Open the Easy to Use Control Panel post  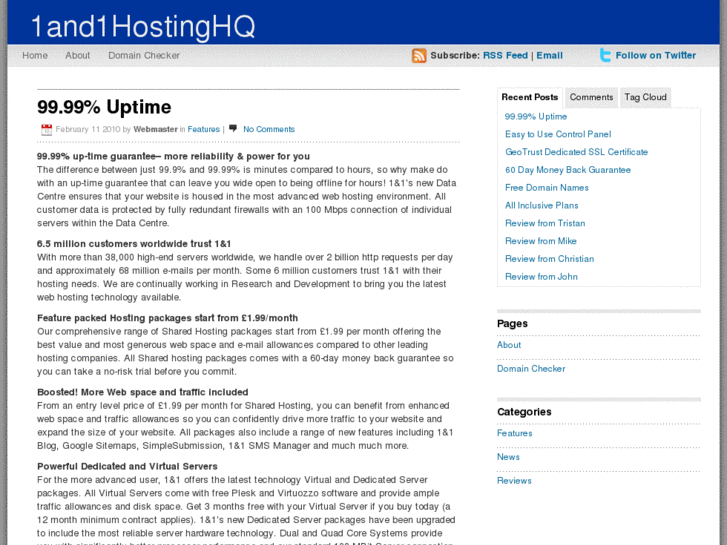click(558, 134)
